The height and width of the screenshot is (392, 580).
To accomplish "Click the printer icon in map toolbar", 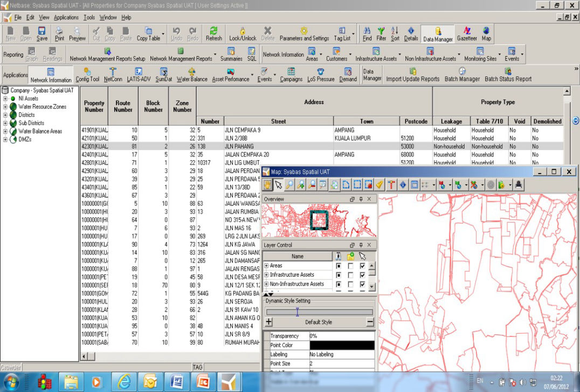I will 518,184.
